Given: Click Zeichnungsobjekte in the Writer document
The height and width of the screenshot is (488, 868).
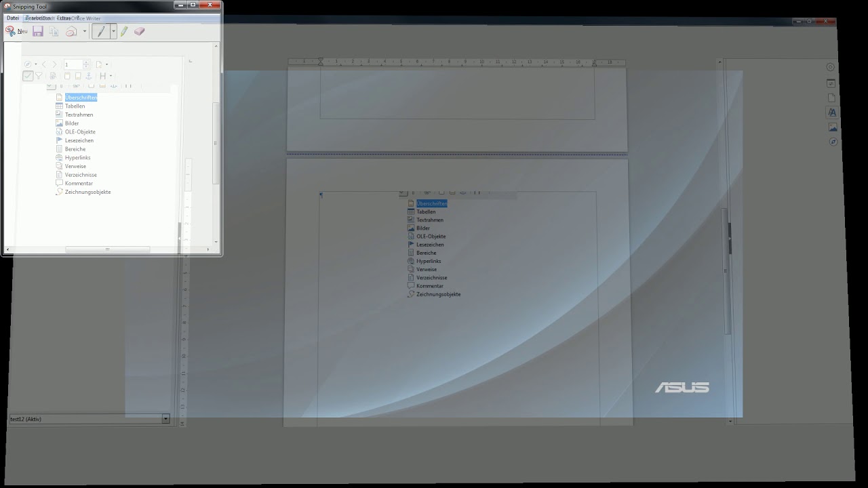Looking at the screenshot, I should (439, 294).
